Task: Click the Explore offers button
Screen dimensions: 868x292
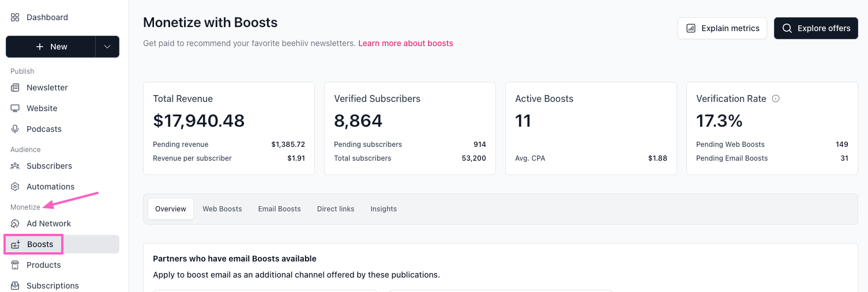Action: point(816,28)
